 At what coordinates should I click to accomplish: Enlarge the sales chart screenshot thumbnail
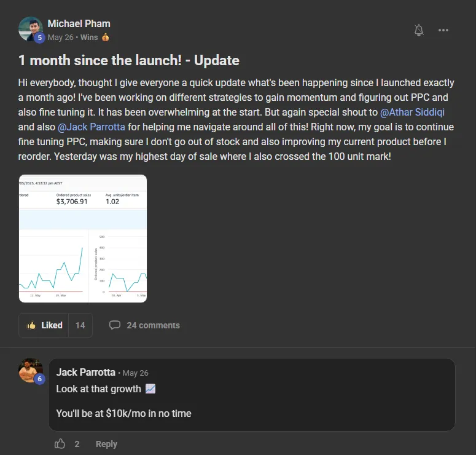83,239
